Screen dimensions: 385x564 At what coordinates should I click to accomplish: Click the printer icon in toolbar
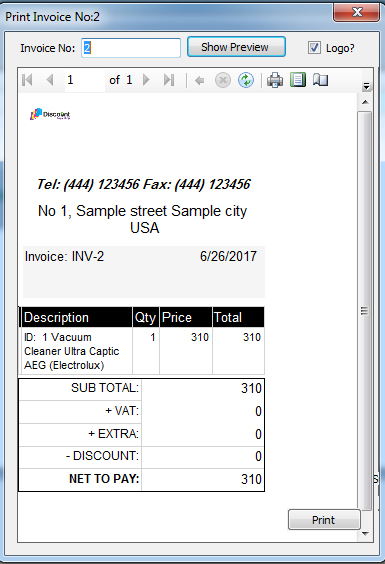(275, 80)
